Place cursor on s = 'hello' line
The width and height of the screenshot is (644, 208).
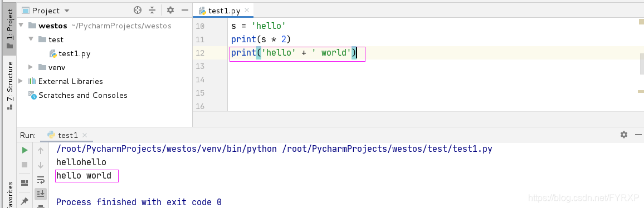[258, 26]
